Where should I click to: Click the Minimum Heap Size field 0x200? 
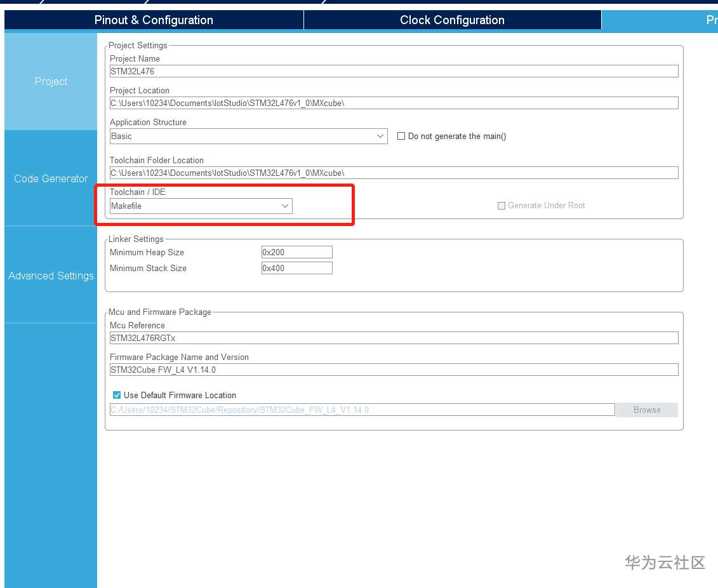(296, 252)
